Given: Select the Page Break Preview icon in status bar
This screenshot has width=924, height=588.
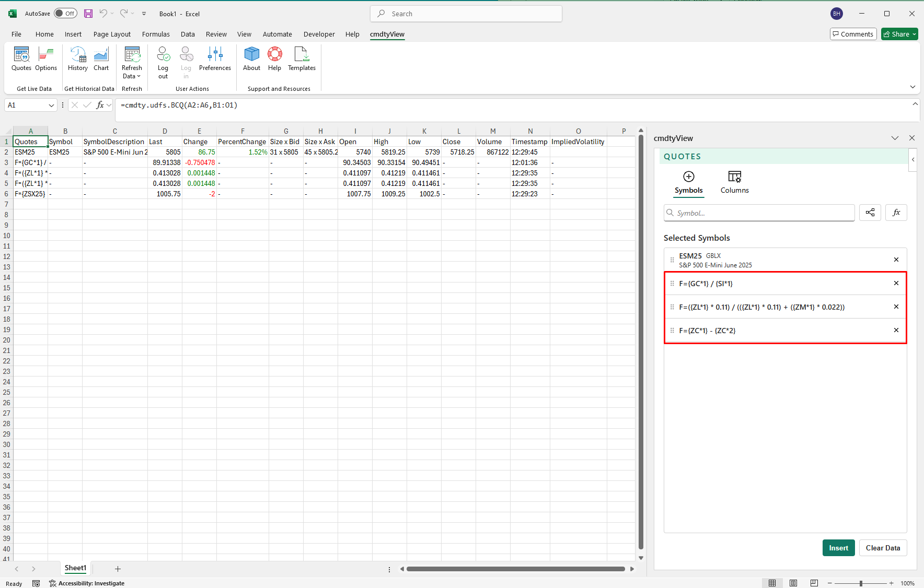Looking at the screenshot, I should coord(814,583).
